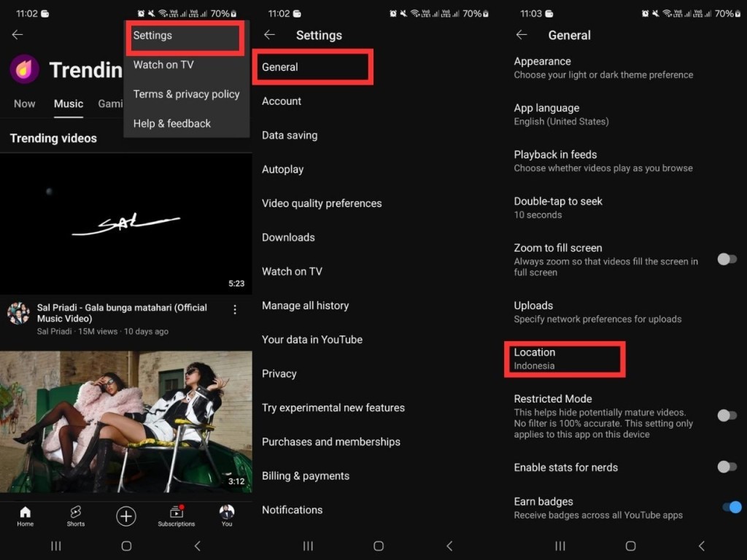747x560 pixels.
Task: Open the You profile icon
Action: tap(226, 516)
